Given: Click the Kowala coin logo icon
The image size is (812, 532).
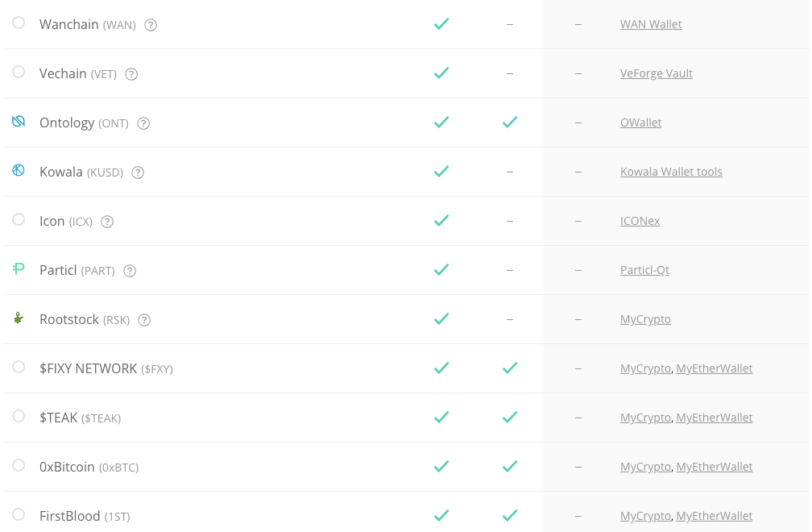Looking at the screenshot, I should [x=19, y=170].
